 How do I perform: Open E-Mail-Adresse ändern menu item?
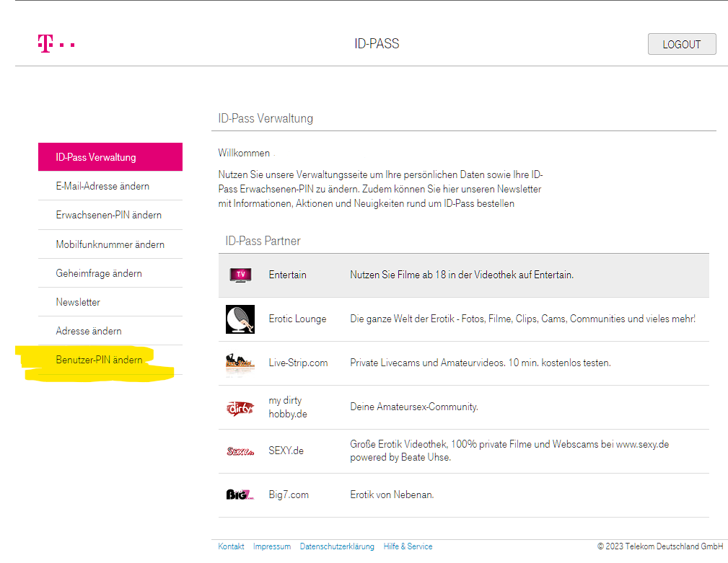(x=110, y=186)
